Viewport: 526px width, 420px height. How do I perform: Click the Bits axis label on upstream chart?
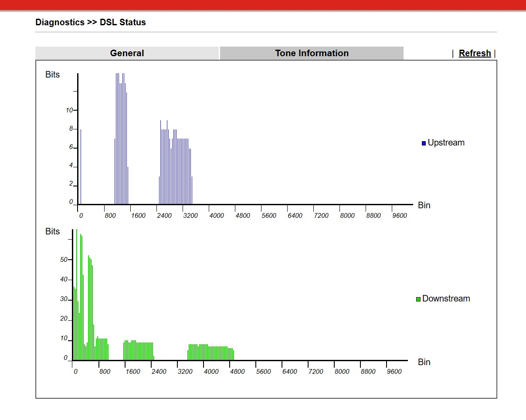52,75
